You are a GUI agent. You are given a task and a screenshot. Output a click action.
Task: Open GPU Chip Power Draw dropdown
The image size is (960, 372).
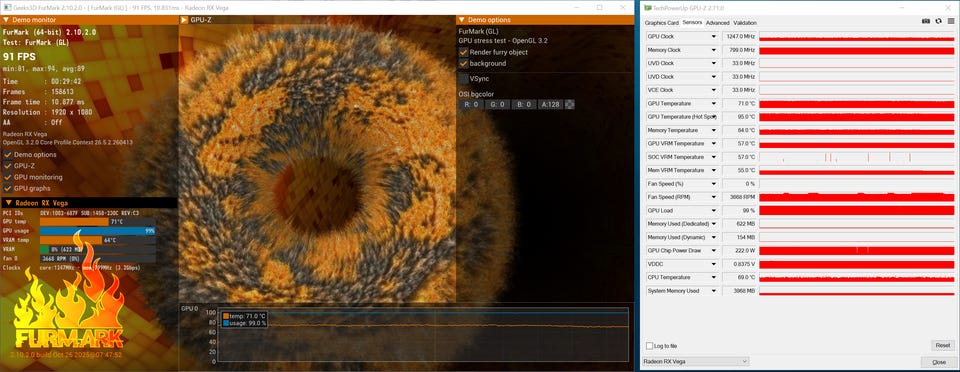click(x=713, y=251)
